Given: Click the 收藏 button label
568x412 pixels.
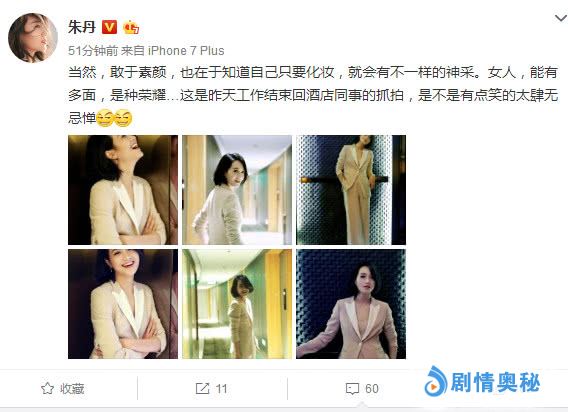Looking at the screenshot, I should (72, 389).
